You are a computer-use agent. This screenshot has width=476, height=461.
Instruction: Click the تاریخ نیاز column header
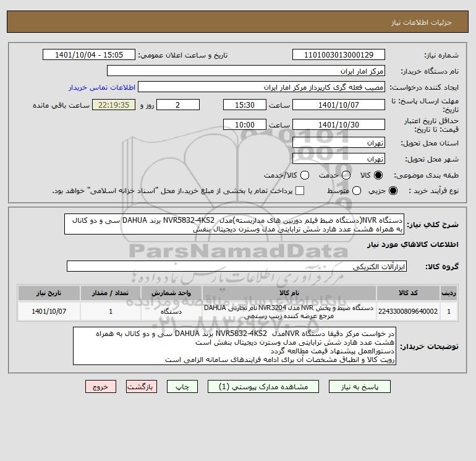49,293
